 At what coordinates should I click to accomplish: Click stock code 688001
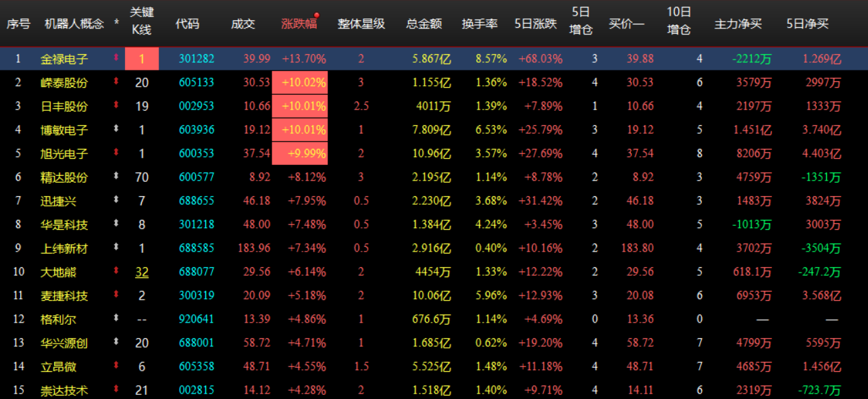click(197, 343)
